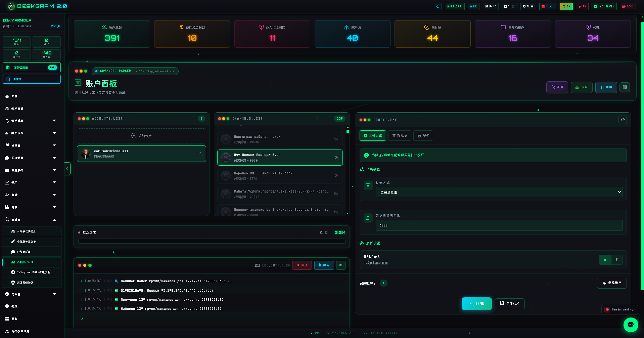Viewport: 644px width, 338px height.
Task: Click the CHANNELS.LIST vertical scrollbar
Action: pos(348,170)
